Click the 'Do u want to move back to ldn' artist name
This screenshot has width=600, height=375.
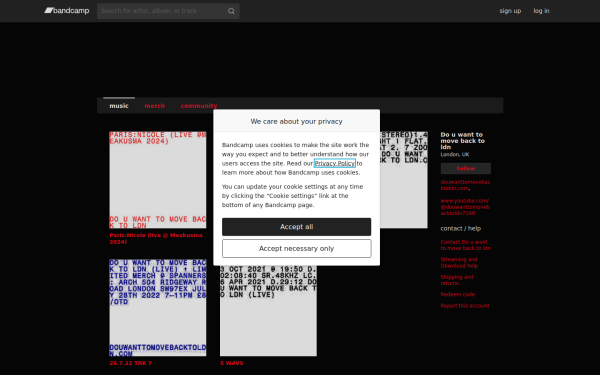[462, 141]
